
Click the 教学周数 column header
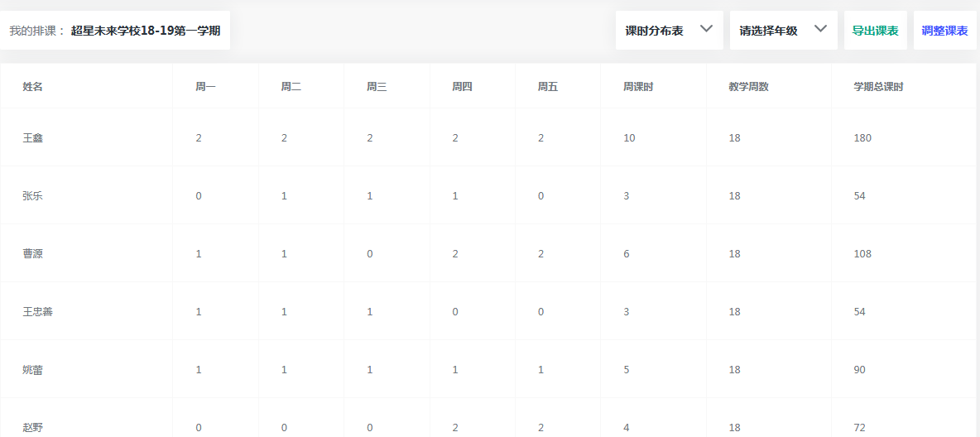[749, 87]
